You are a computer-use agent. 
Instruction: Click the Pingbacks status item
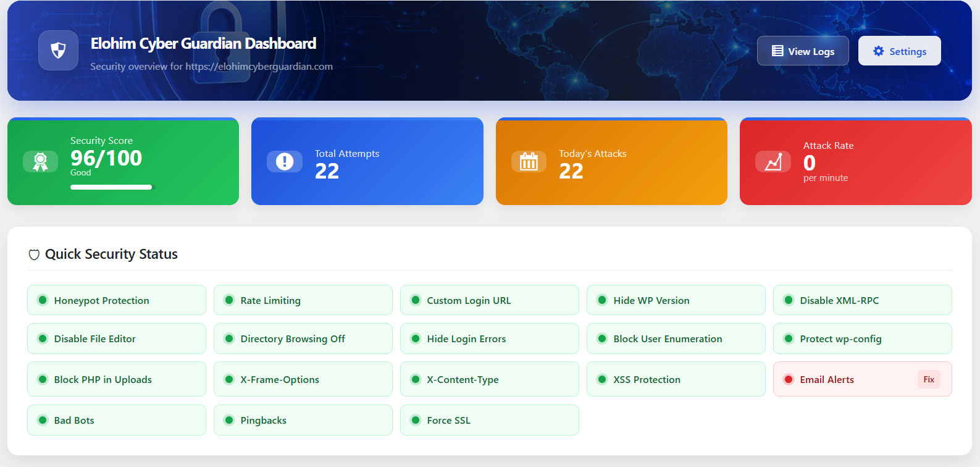pos(303,420)
